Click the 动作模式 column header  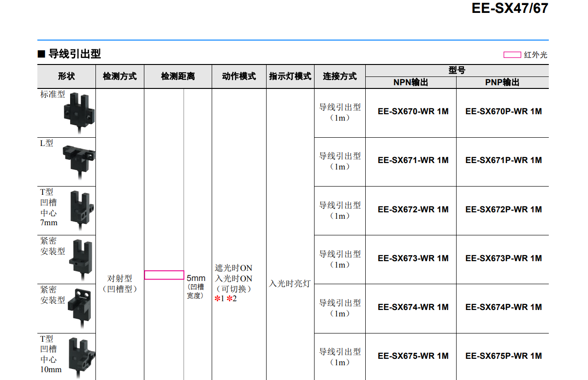tap(239, 76)
